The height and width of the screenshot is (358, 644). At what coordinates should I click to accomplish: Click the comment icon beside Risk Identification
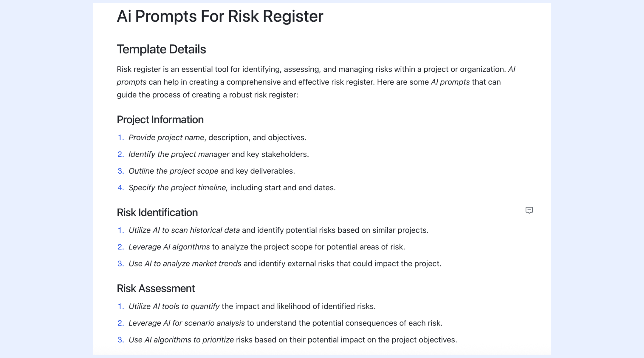pyautogui.click(x=529, y=210)
